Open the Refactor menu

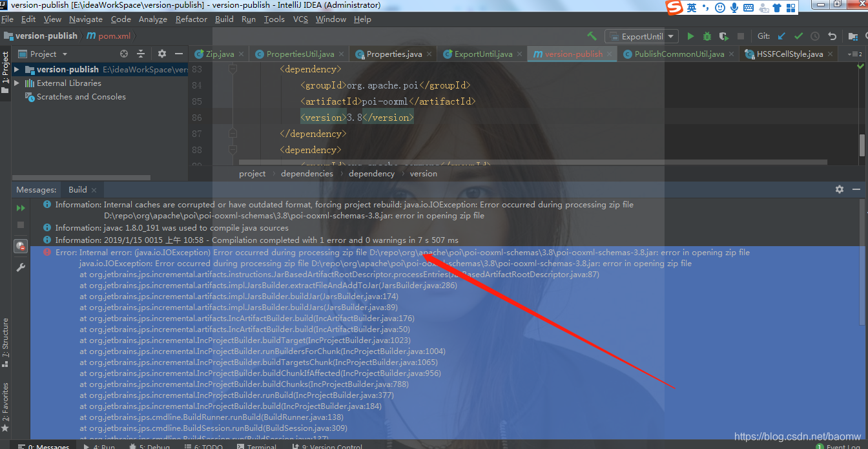(x=191, y=19)
